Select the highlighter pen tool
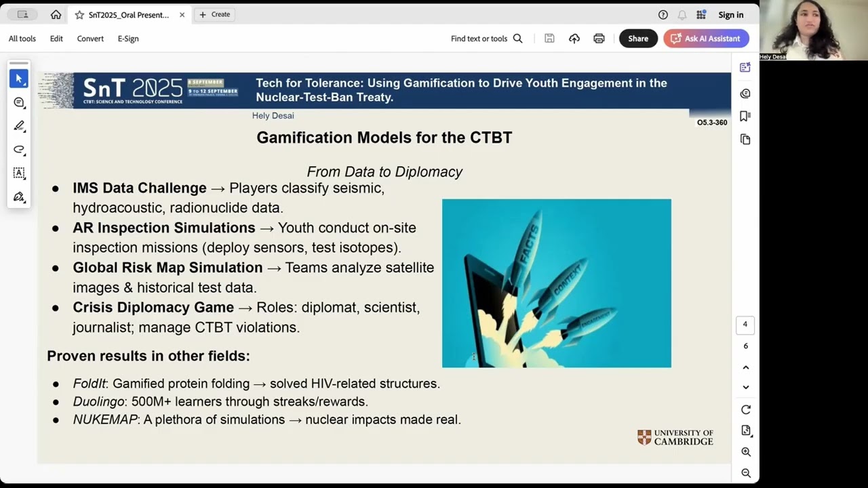 point(19,126)
